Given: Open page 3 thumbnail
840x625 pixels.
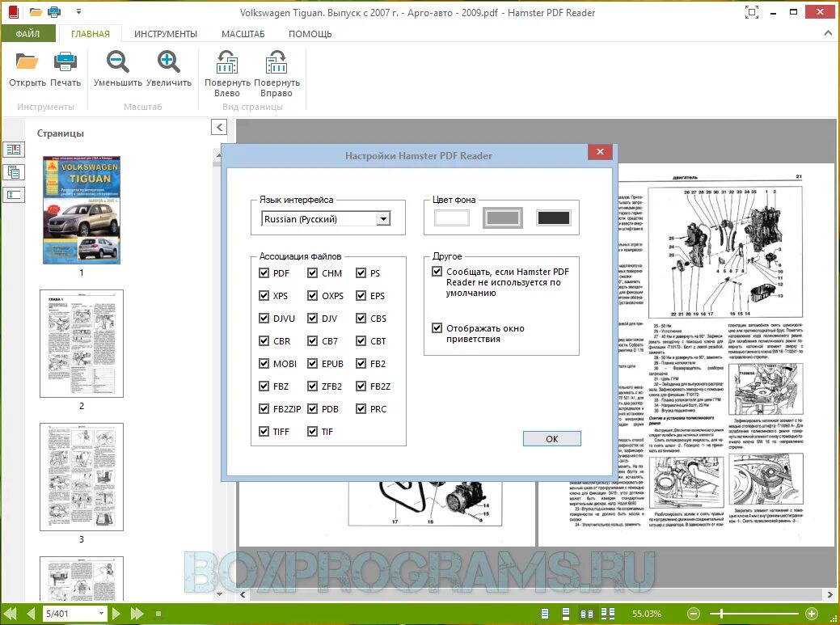Looking at the screenshot, I should click(82, 477).
